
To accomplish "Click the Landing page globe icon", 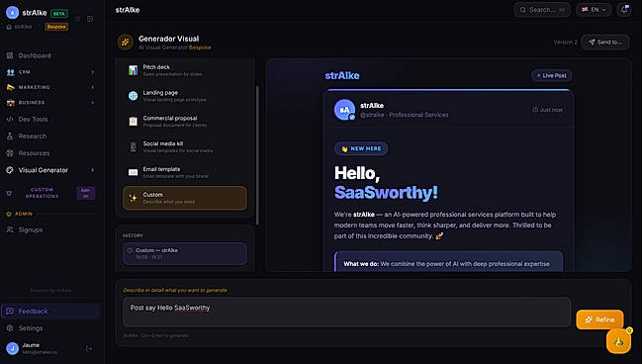I will point(134,96).
